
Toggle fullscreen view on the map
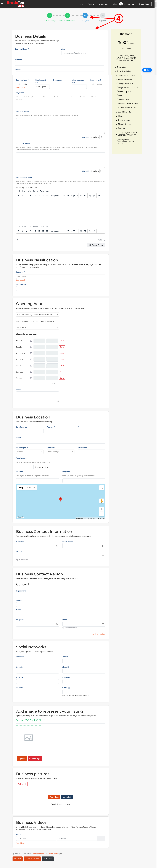[102, 488]
